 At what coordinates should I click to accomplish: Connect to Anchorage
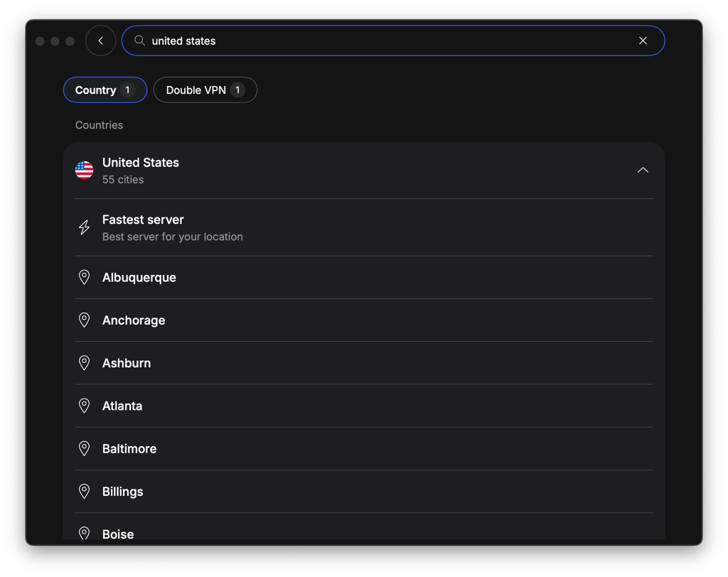364,320
